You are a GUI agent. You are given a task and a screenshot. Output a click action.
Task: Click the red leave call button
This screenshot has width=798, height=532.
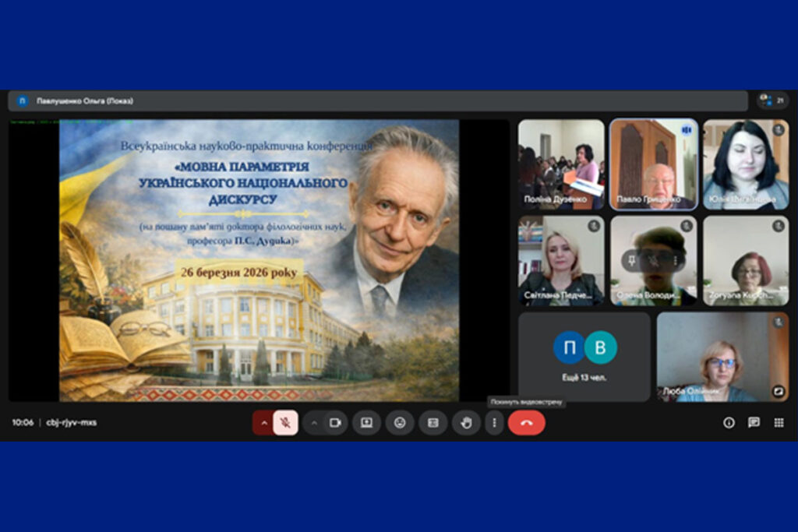click(x=526, y=423)
